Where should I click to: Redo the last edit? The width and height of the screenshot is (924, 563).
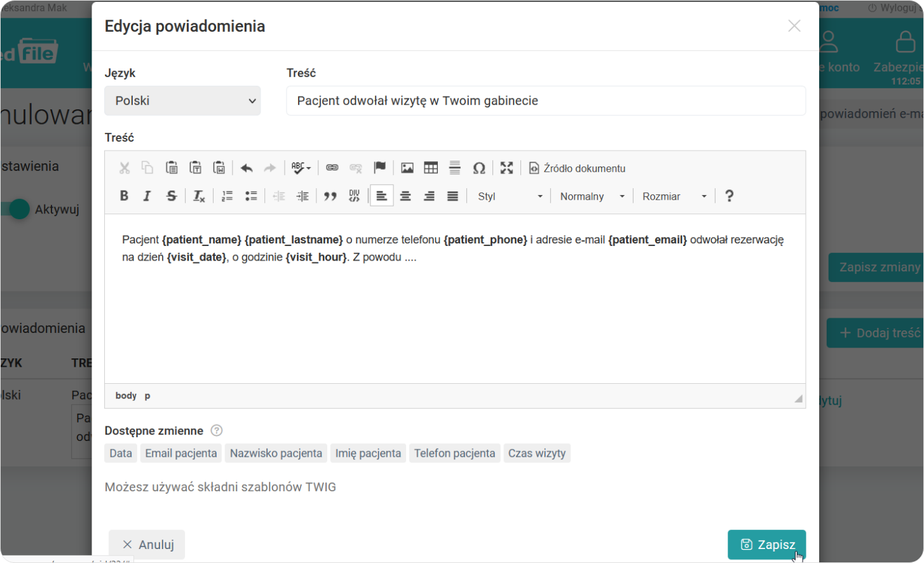pos(270,168)
